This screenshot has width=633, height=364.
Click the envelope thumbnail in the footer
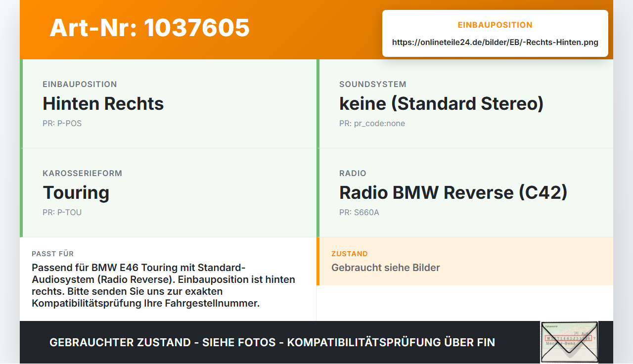tap(569, 342)
